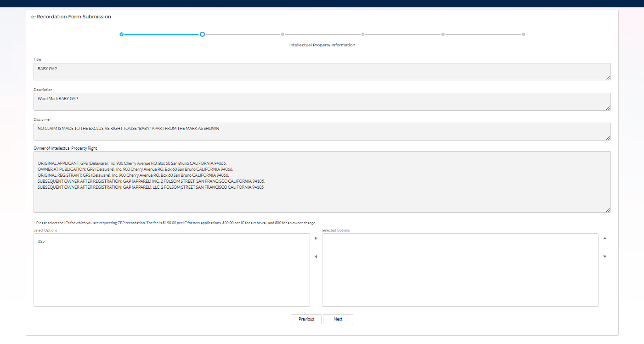Image resolution: width=644 pixels, height=344 pixels.
Task: Click the Select Options label
Action: (x=45, y=230)
